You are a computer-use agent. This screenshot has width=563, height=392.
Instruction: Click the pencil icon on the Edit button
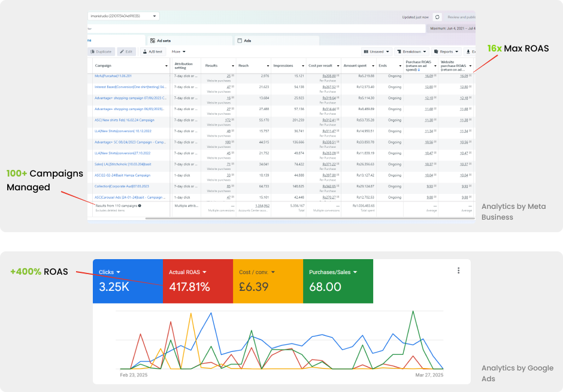click(x=122, y=52)
